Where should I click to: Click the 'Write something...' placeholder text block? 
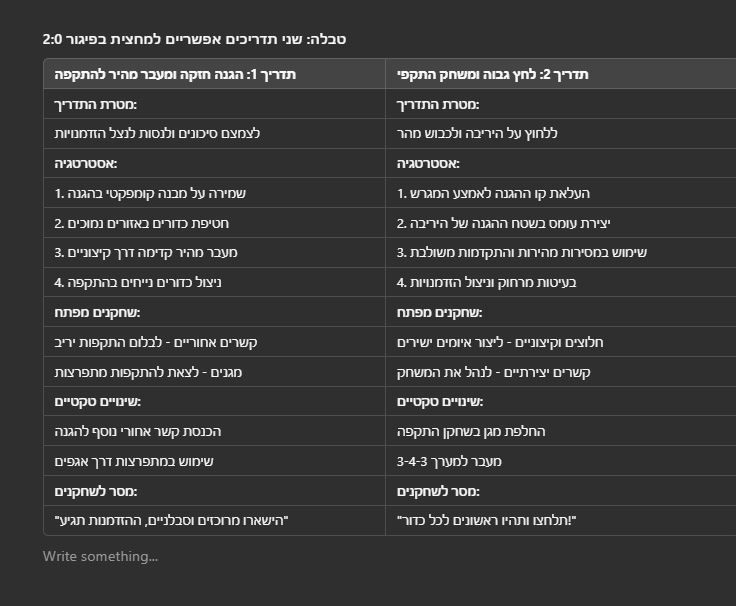pyautogui.click(x=100, y=556)
